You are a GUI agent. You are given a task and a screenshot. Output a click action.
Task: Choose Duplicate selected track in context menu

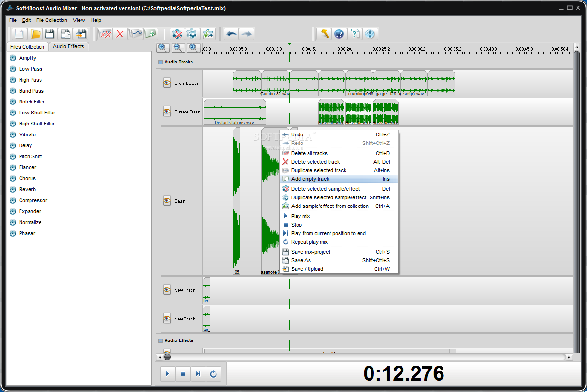(x=339, y=170)
